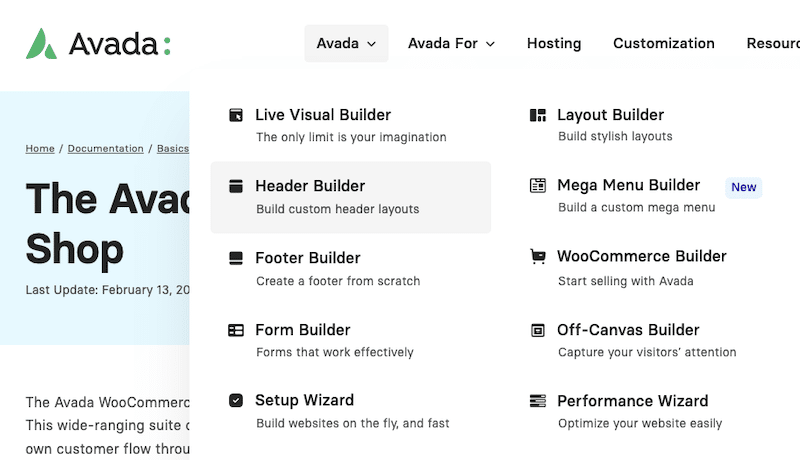Image resolution: width=800 pixels, height=460 pixels.
Task: Select the Avada For menu label
Action: 442,43
